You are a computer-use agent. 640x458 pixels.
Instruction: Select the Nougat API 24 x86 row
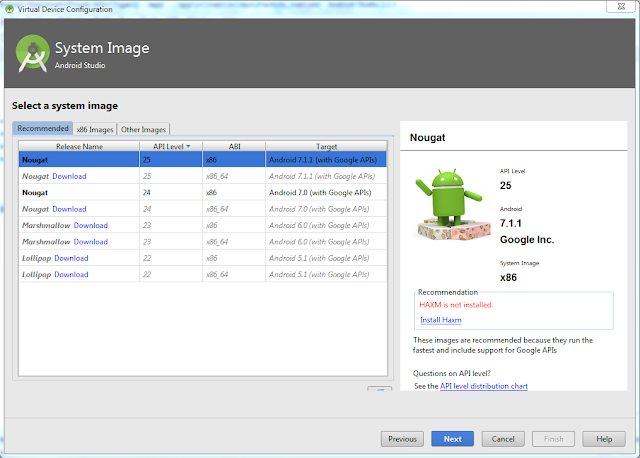(203, 193)
